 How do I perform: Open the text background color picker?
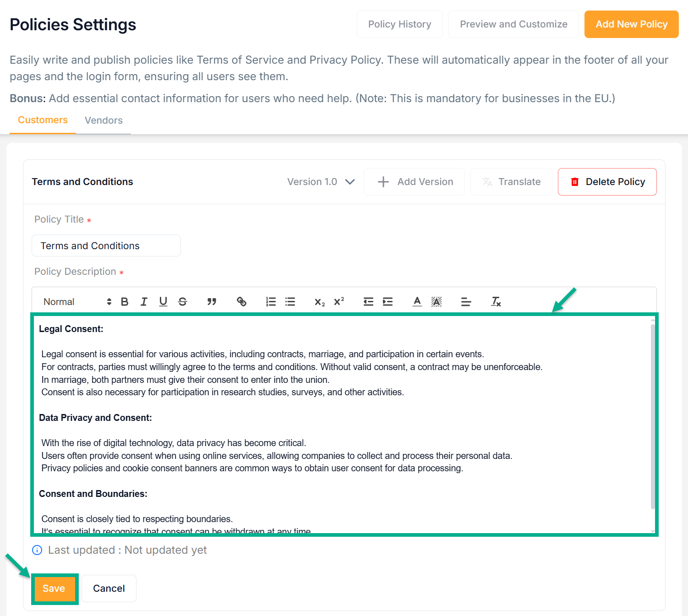437,302
